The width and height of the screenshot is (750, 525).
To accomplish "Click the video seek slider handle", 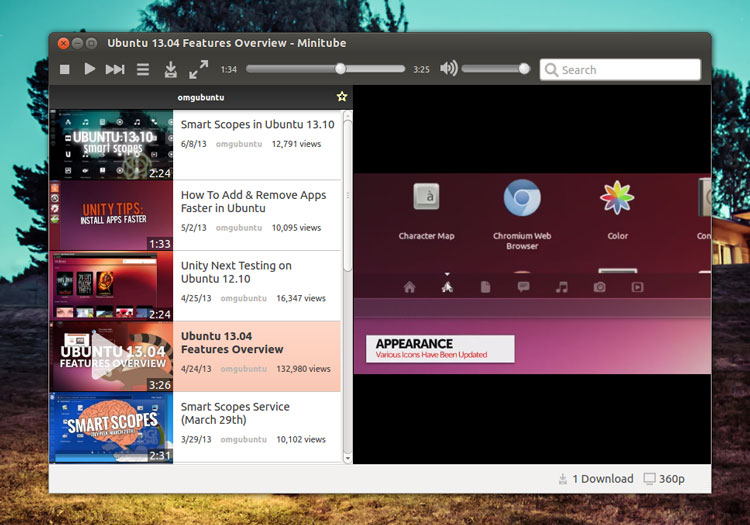I will (340, 68).
